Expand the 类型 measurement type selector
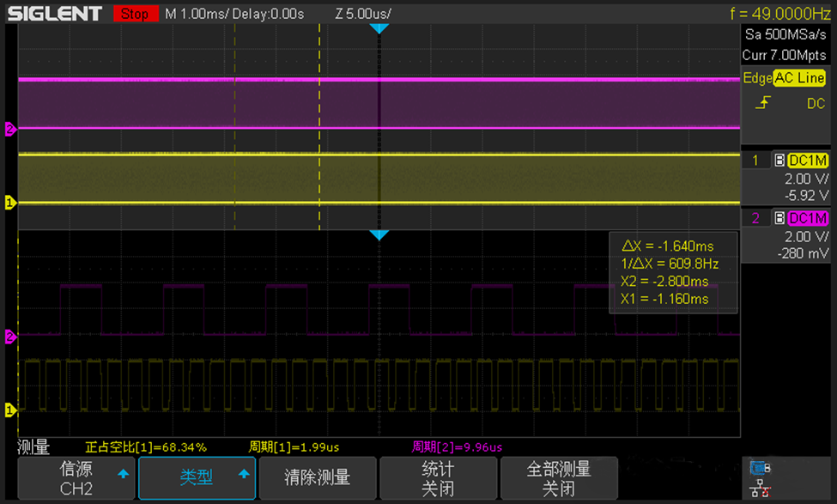837x504 pixels. point(197,477)
